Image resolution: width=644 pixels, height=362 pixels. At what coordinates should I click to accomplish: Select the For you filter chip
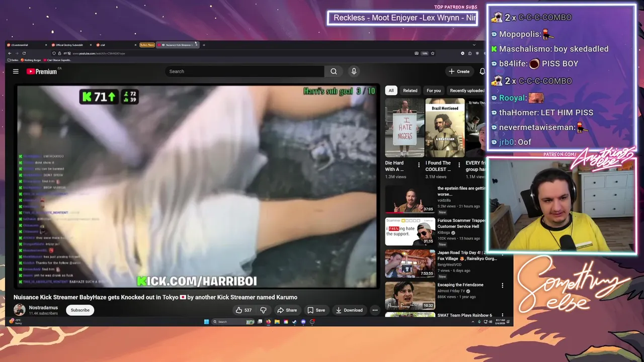(434, 90)
